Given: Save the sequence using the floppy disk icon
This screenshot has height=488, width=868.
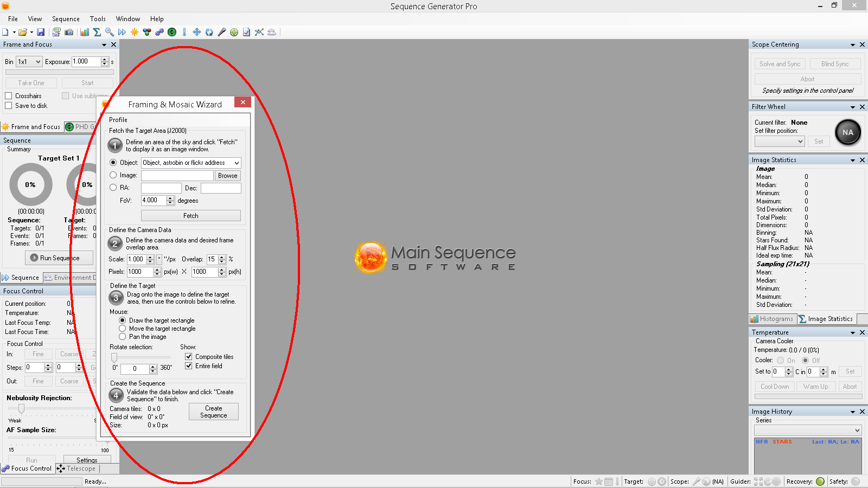Looking at the screenshot, I should pos(41,33).
